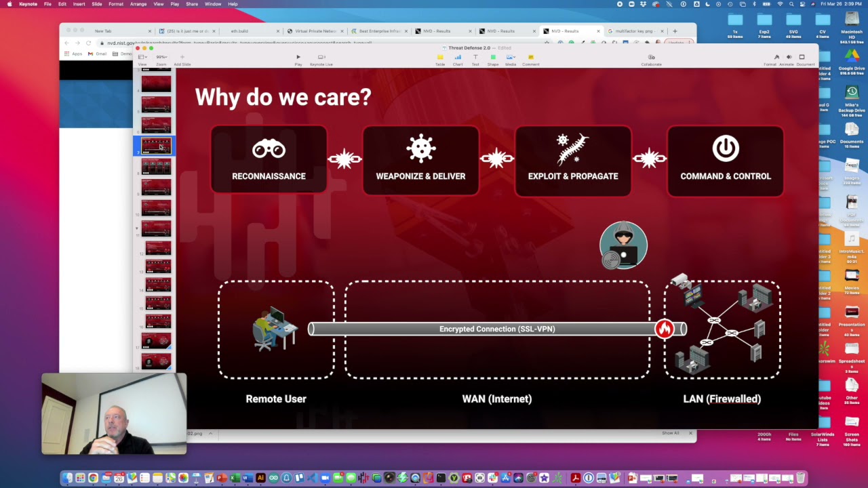Open the Trash in the Dock
This screenshot has height=488, width=868.
click(800, 479)
